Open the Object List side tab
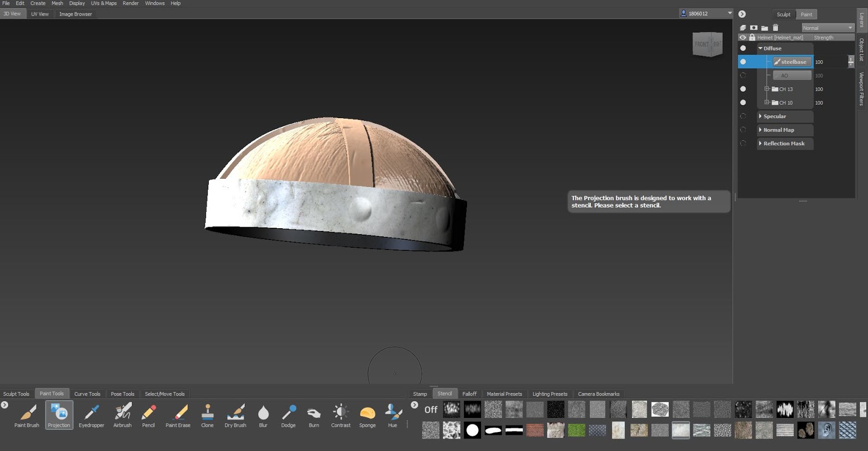 coord(861,50)
